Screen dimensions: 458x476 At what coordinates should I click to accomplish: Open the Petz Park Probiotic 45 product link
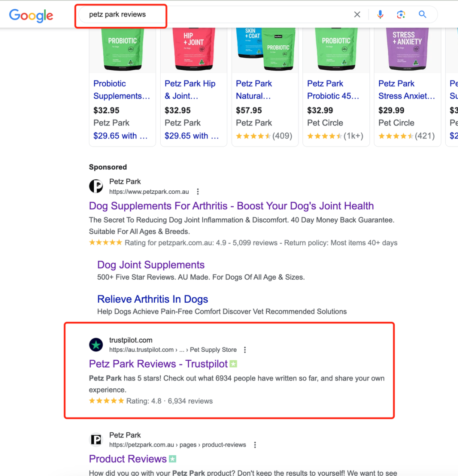[333, 89]
